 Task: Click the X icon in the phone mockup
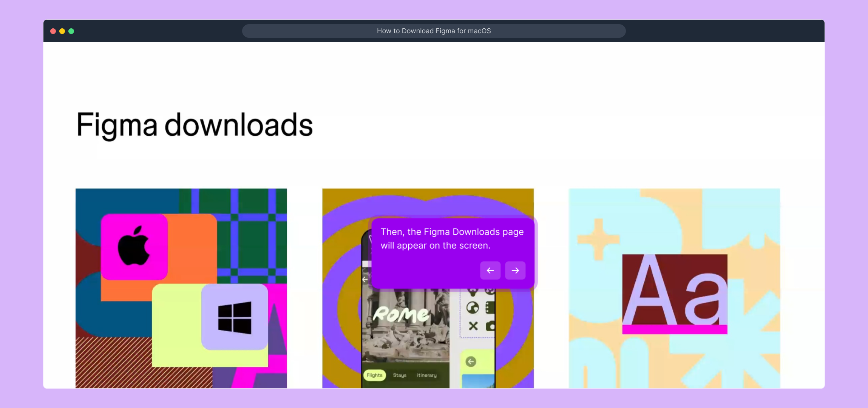click(x=473, y=326)
